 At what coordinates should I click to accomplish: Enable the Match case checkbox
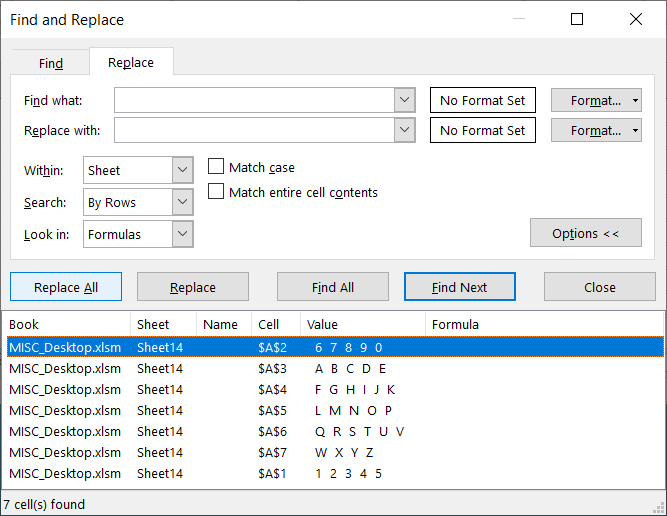point(215,167)
